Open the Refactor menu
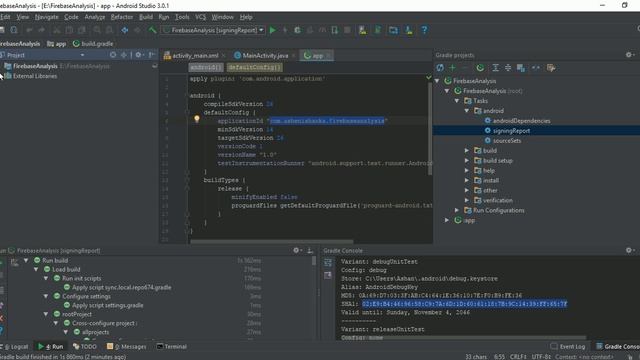The width and height of the screenshot is (640, 360). [x=122, y=17]
